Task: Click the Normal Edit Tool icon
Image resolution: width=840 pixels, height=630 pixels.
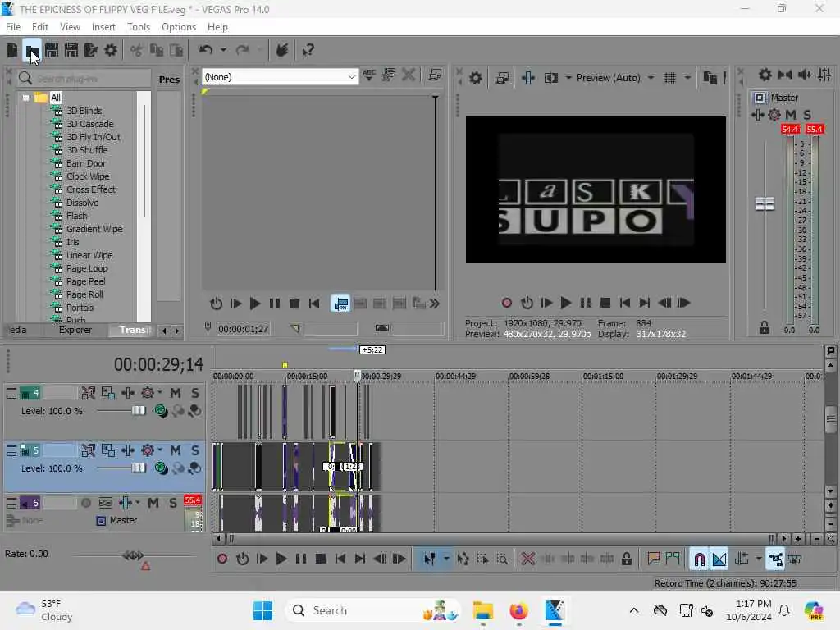Action: tap(429, 559)
